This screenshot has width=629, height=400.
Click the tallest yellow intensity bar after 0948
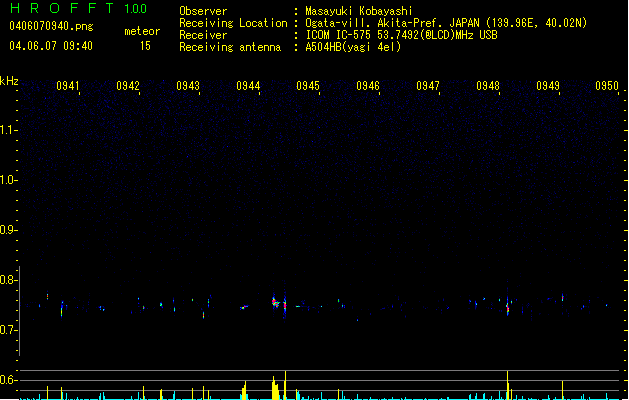(507, 385)
